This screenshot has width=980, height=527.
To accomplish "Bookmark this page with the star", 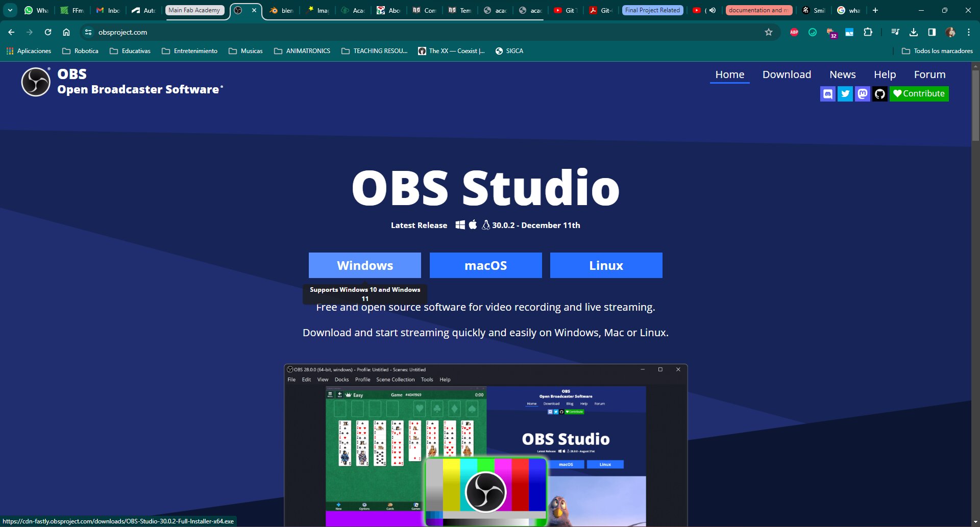I will click(769, 32).
